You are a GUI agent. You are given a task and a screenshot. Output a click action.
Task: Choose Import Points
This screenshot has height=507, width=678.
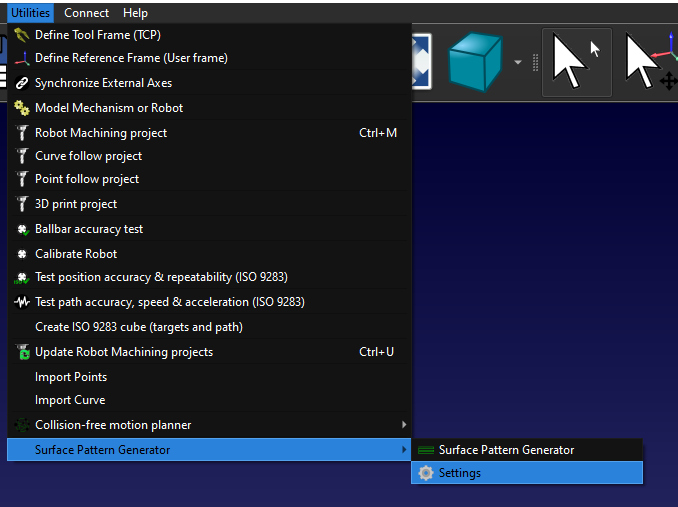209,377
